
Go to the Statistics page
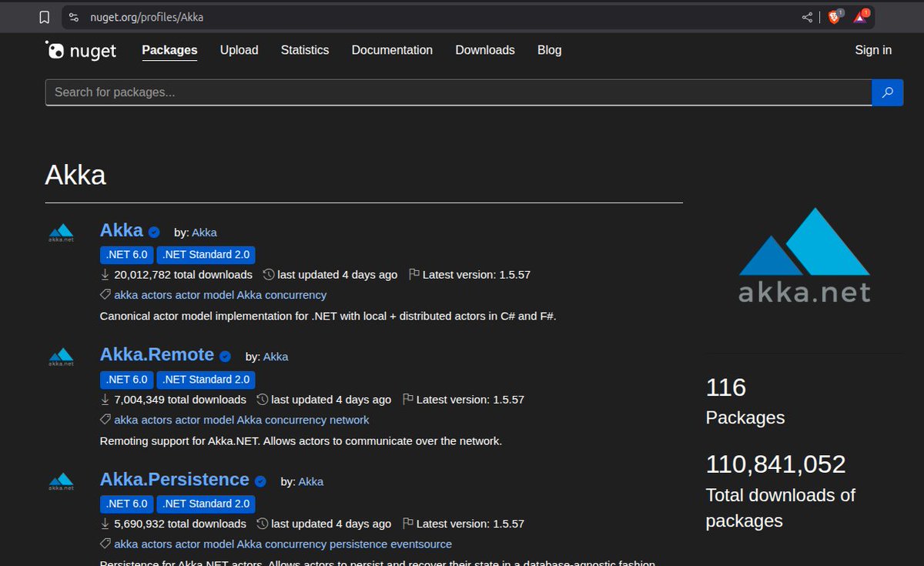(x=305, y=50)
